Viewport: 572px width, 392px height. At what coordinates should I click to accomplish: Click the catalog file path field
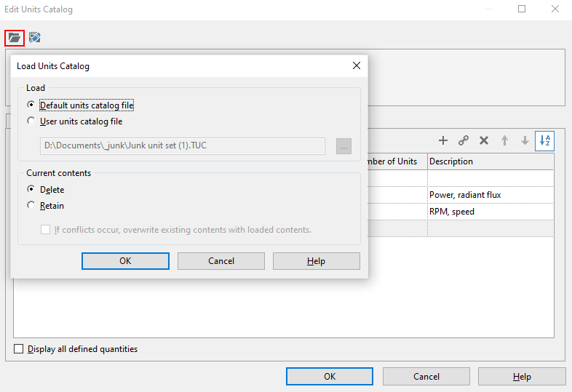tap(182, 146)
